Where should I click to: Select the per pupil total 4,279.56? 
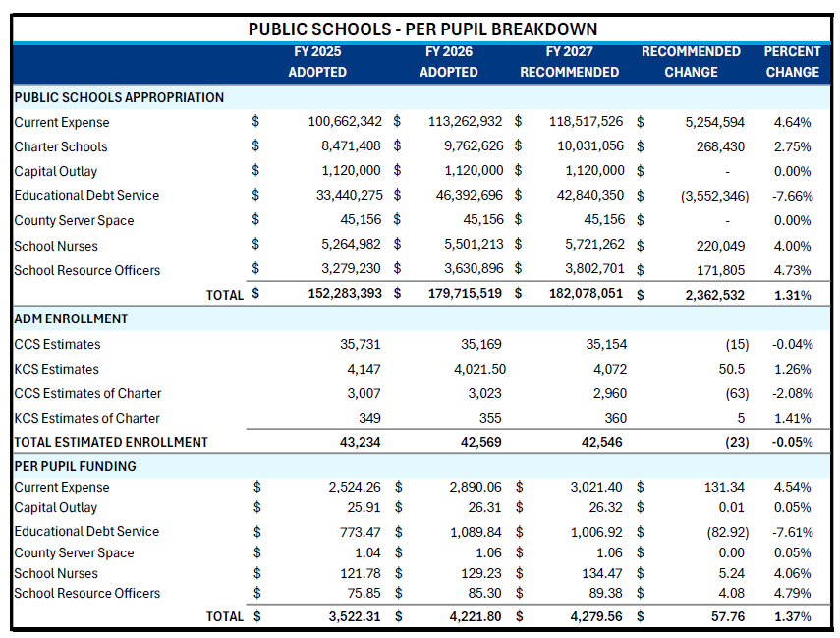coord(596,616)
